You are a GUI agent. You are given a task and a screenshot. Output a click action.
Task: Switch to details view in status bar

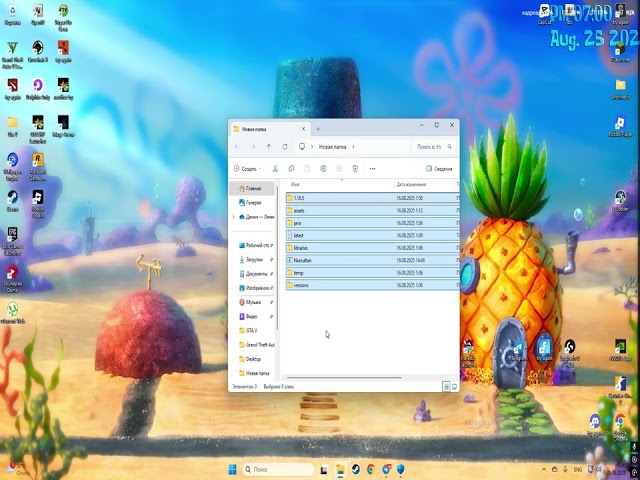pyautogui.click(x=446, y=387)
